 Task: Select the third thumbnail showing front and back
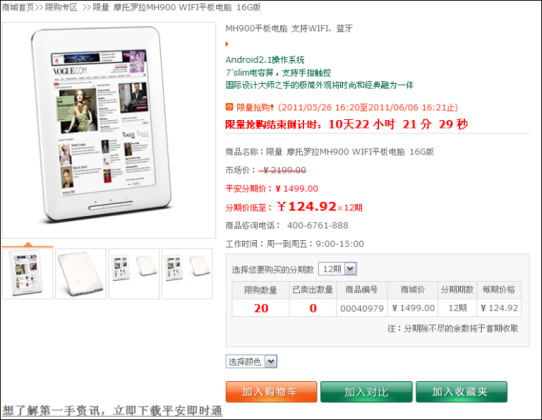pyautogui.click(x=134, y=273)
